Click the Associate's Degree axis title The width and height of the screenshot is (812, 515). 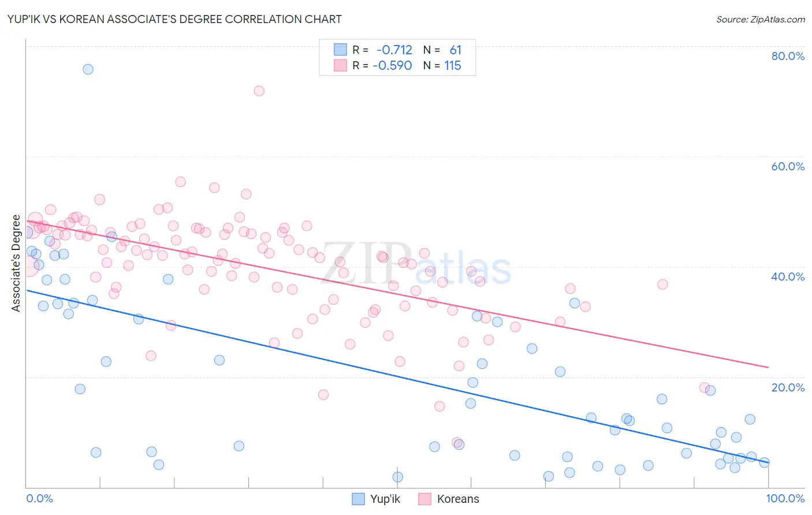[16, 263]
